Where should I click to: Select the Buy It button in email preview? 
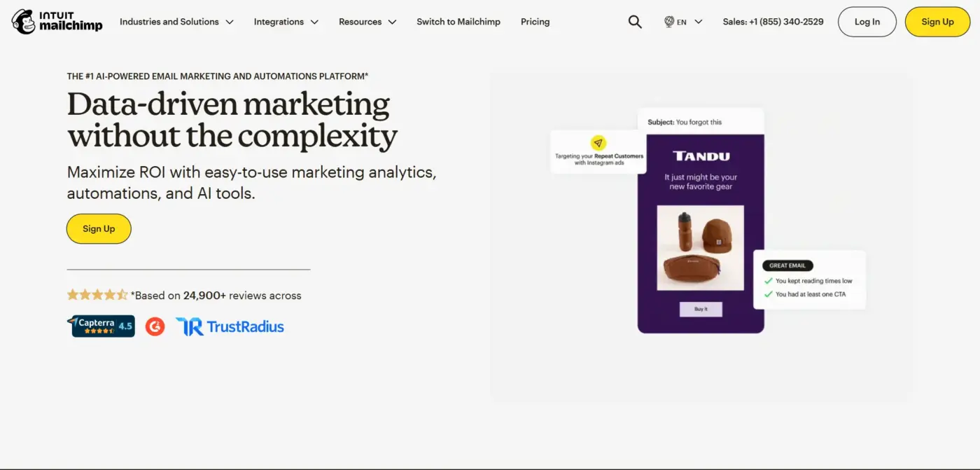tap(701, 309)
